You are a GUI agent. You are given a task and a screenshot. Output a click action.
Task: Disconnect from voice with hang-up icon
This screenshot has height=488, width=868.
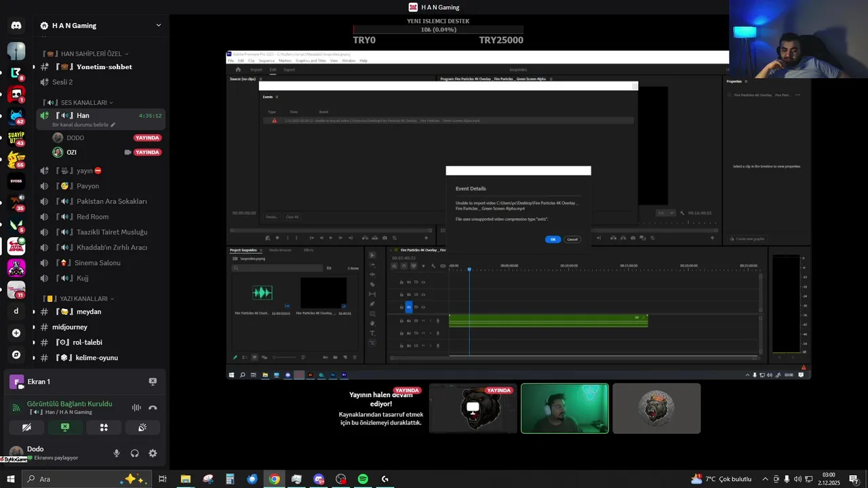tap(153, 407)
